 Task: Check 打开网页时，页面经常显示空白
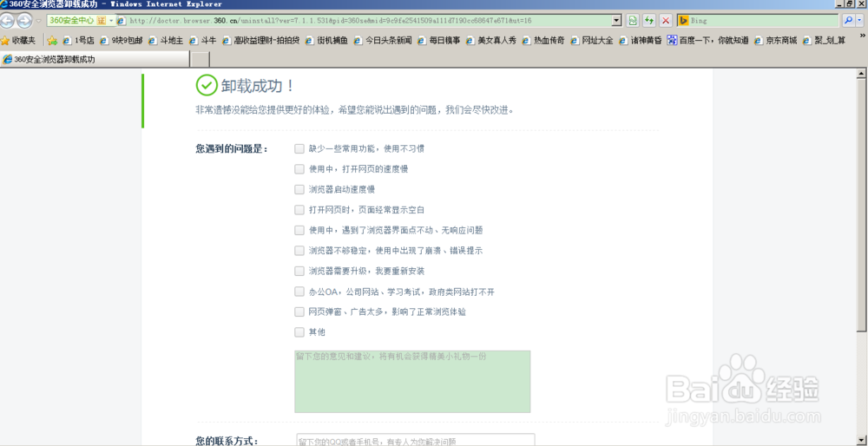pos(299,210)
